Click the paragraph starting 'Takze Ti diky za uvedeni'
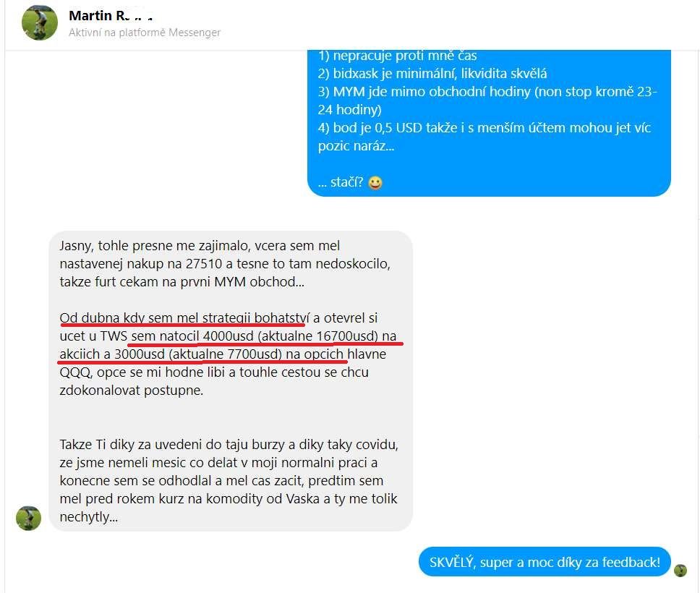Screen dimensions: 700x593 click(229, 480)
